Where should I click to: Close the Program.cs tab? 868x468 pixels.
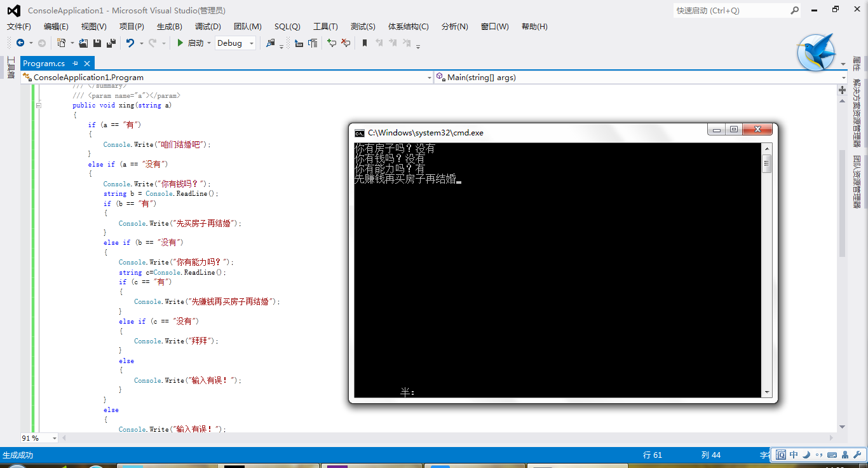(88, 63)
